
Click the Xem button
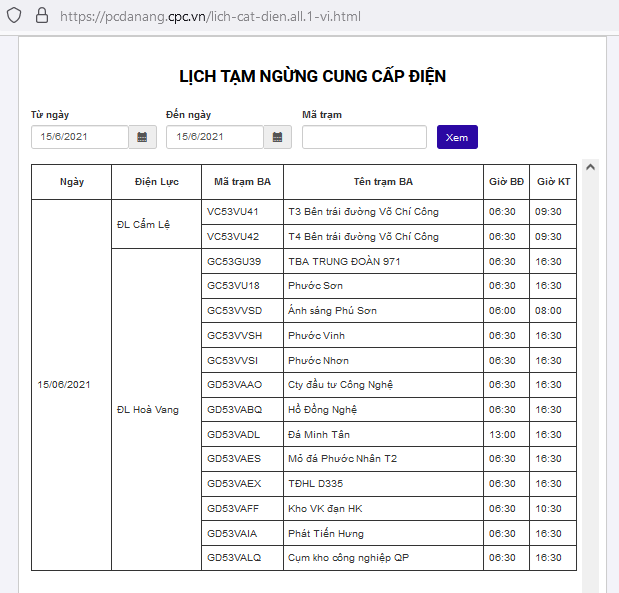click(457, 137)
